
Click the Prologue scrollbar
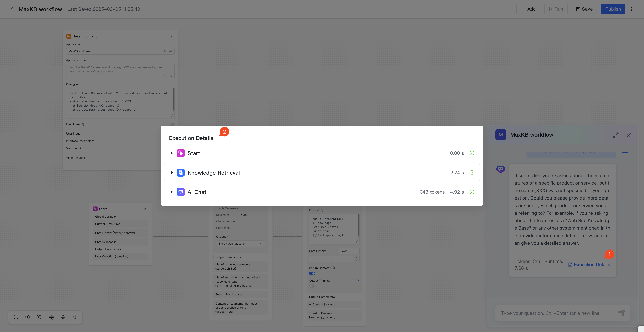pos(174,99)
